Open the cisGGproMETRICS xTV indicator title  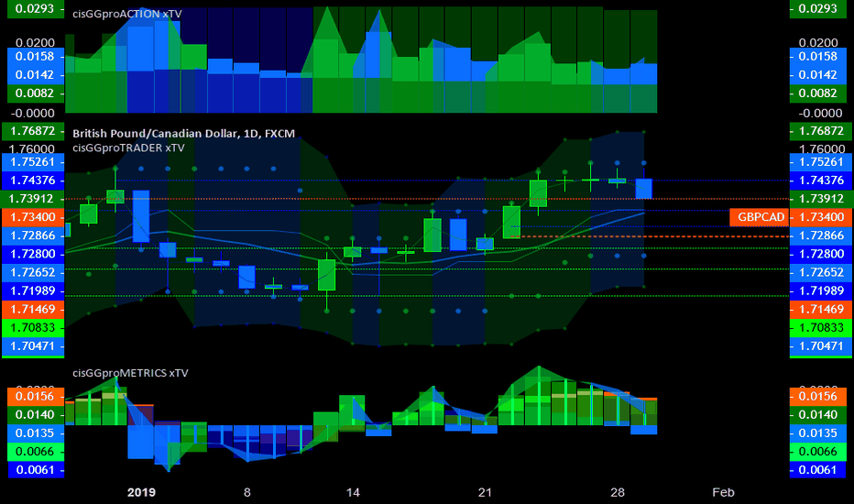click(x=130, y=373)
